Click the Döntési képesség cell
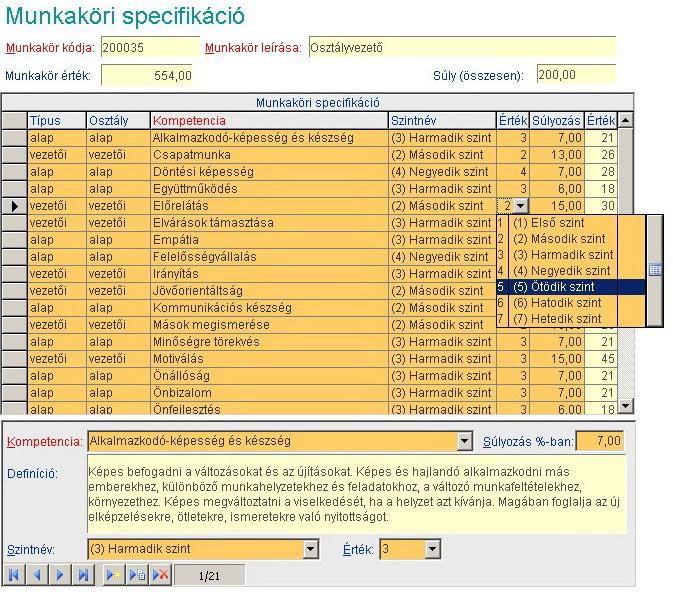Viewport: 673px width, 596px height. click(269, 172)
